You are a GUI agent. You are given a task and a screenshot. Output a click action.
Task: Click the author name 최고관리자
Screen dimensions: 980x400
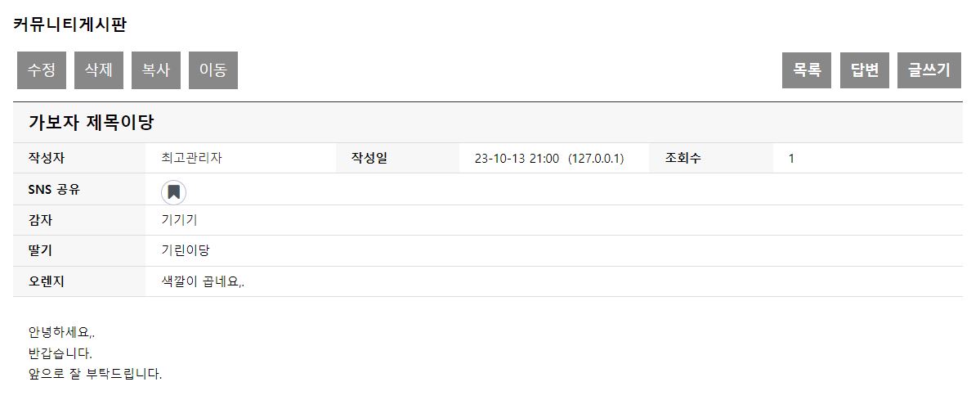(x=191, y=159)
